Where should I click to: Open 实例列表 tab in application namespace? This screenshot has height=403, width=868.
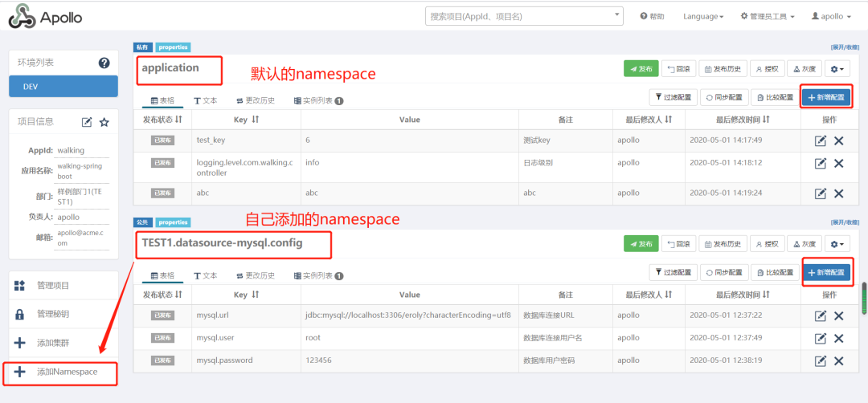(318, 100)
